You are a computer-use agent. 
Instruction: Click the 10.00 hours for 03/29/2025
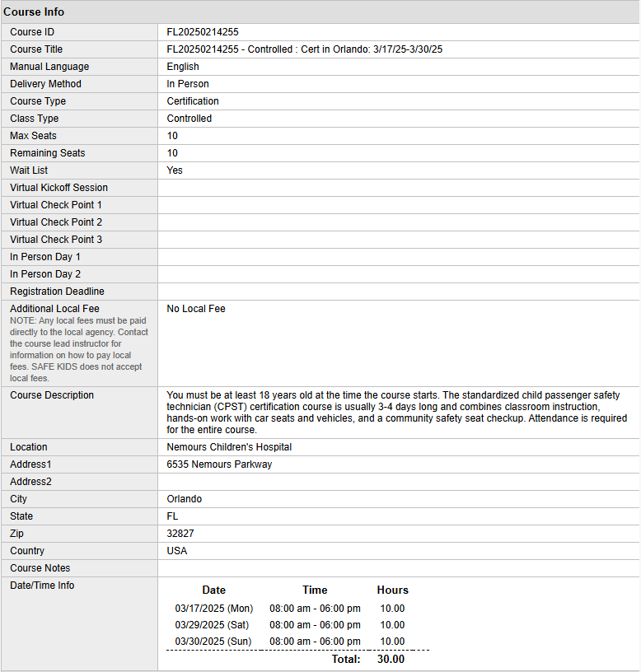(392, 625)
